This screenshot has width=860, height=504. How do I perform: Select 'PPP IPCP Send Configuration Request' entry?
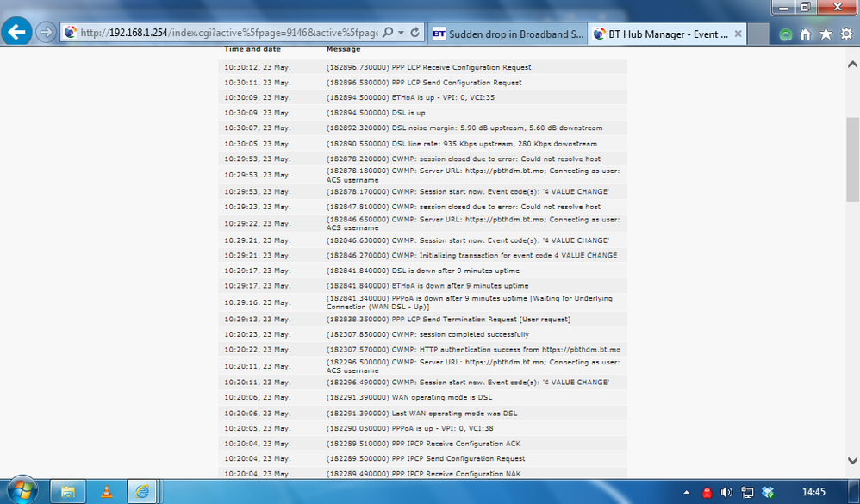pyautogui.click(x=422, y=458)
